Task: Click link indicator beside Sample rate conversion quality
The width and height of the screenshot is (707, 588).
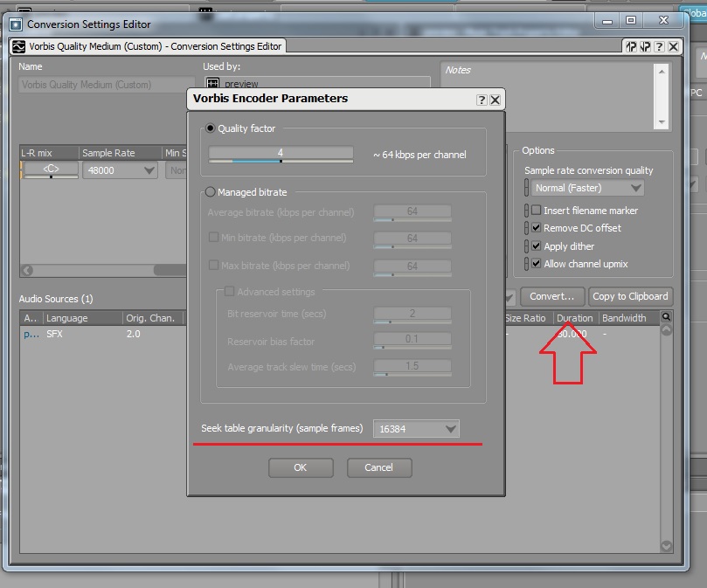Action: point(526,188)
